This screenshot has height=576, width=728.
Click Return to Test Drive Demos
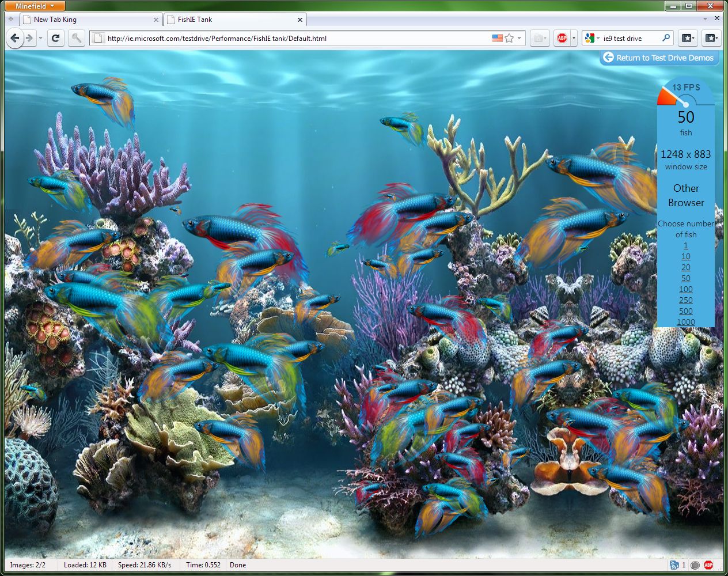click(658, 58)
